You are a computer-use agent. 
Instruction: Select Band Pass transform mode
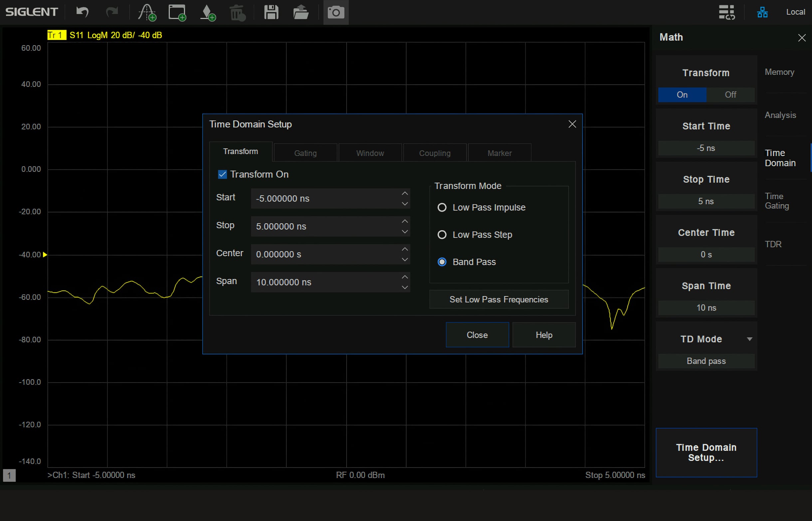442,262
